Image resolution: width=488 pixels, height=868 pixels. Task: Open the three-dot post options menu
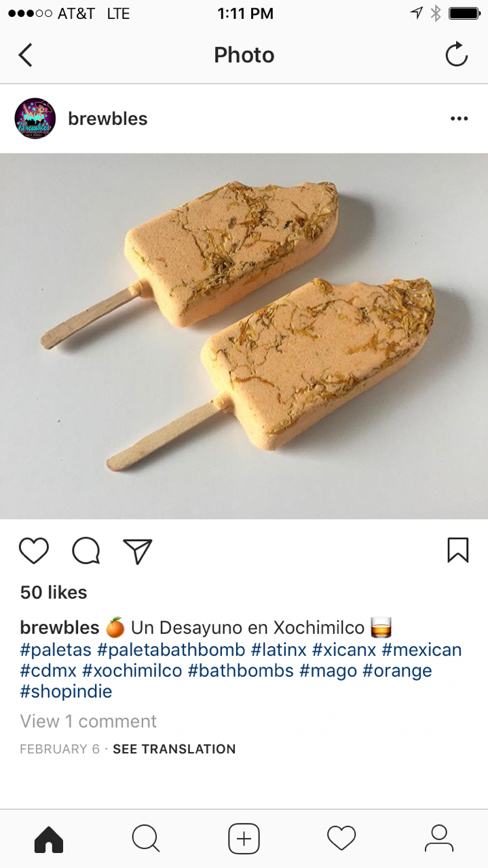click(x=459, y=119)
